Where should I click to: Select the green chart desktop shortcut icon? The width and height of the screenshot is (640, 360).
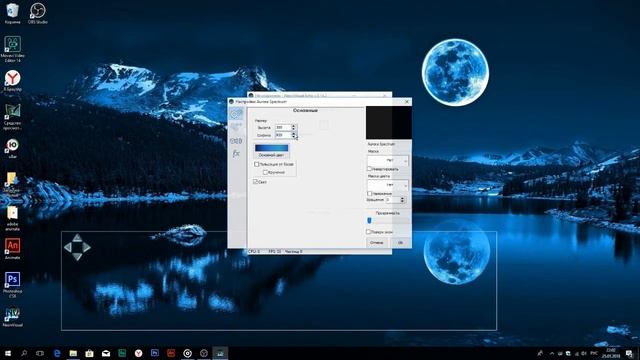[12, 117]
